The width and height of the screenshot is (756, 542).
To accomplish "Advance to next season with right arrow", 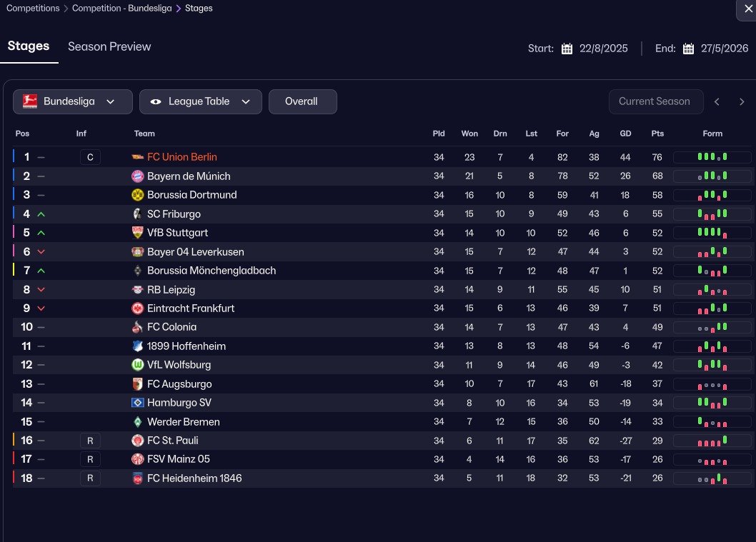I will (742, 102).
